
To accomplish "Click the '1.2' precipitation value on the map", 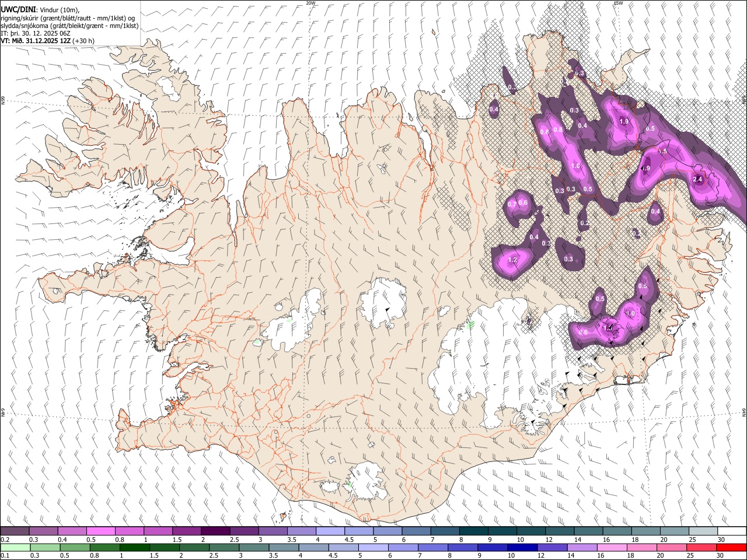I will coord(513,260).
